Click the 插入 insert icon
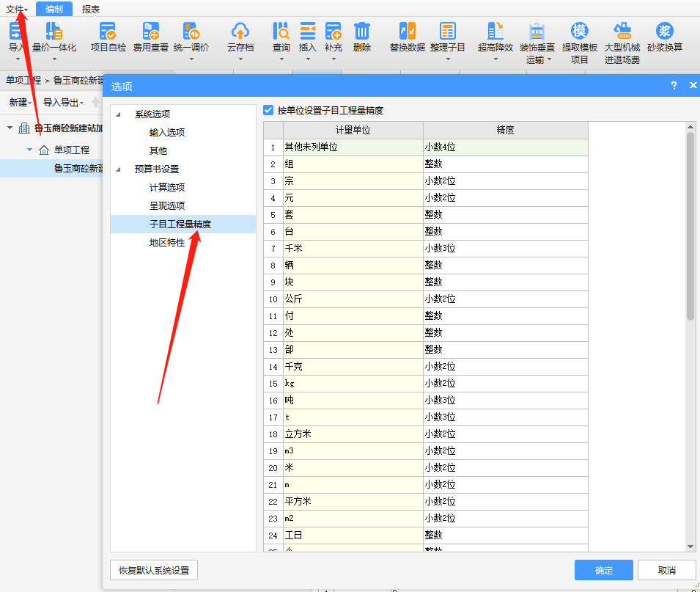 pyautogui.click(x=308, y=32)
